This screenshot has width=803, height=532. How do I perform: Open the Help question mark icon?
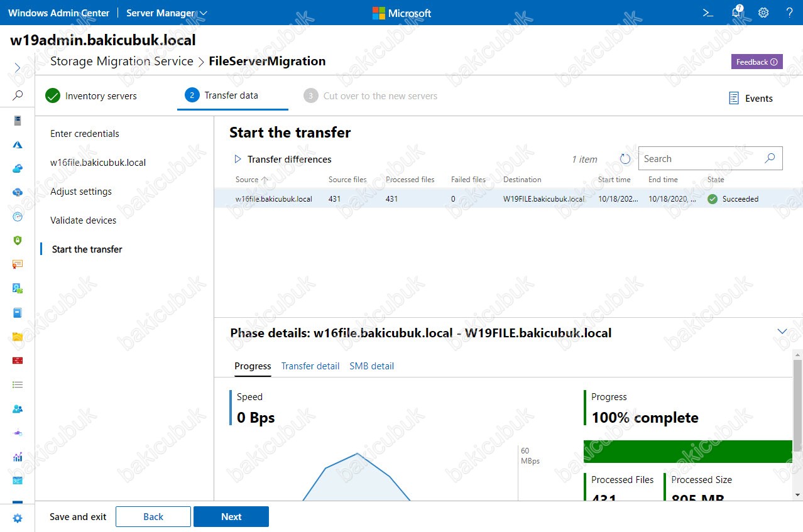pos(790,13)
